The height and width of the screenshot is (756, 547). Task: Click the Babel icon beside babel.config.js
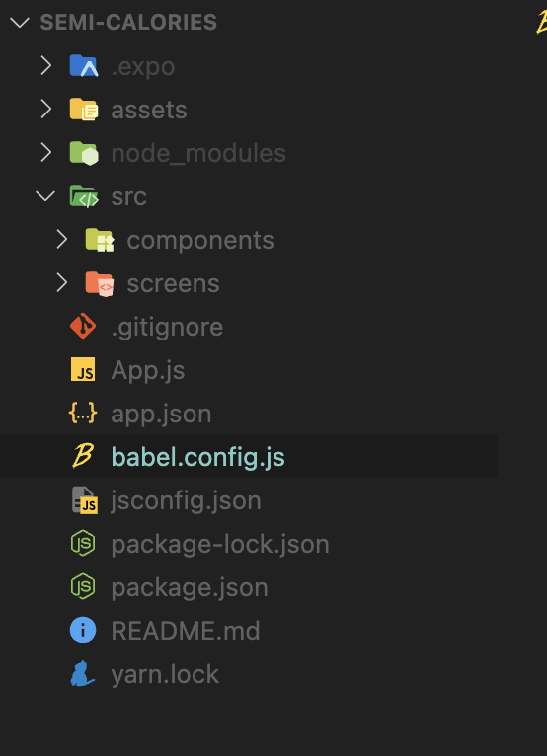[83, 456]
